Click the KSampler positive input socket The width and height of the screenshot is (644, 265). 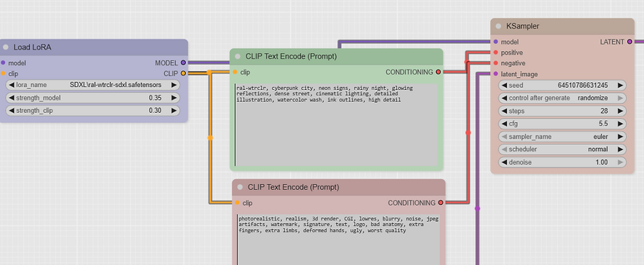click(495, 52)
